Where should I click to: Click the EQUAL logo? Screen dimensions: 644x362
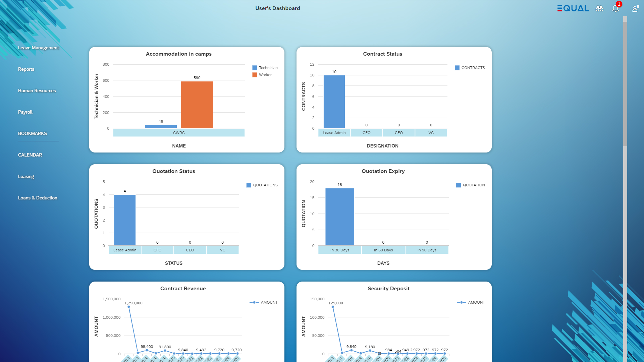coord(573,8)
